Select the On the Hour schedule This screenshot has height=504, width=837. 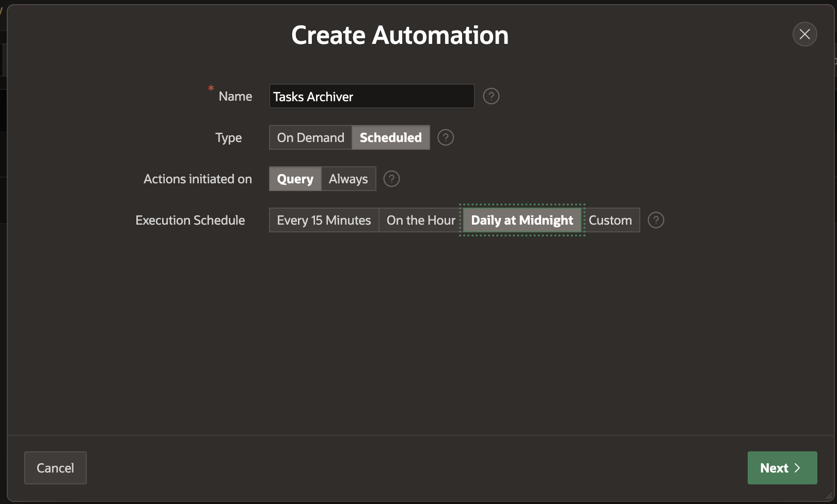tap(420, 220)
